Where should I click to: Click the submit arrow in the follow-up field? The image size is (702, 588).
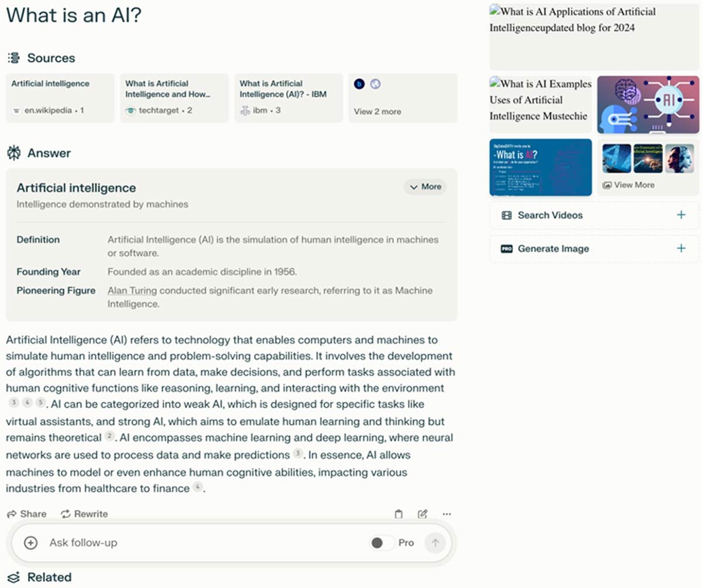435,543
